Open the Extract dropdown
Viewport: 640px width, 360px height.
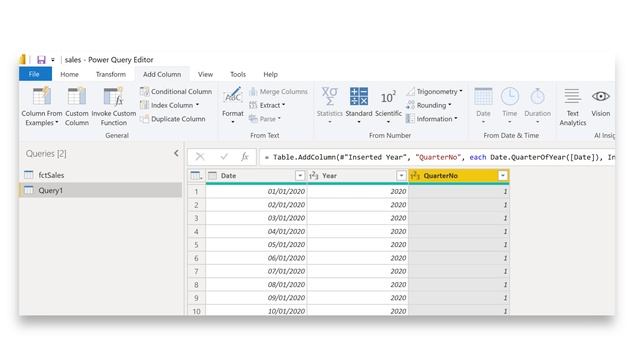pos(267,105)
